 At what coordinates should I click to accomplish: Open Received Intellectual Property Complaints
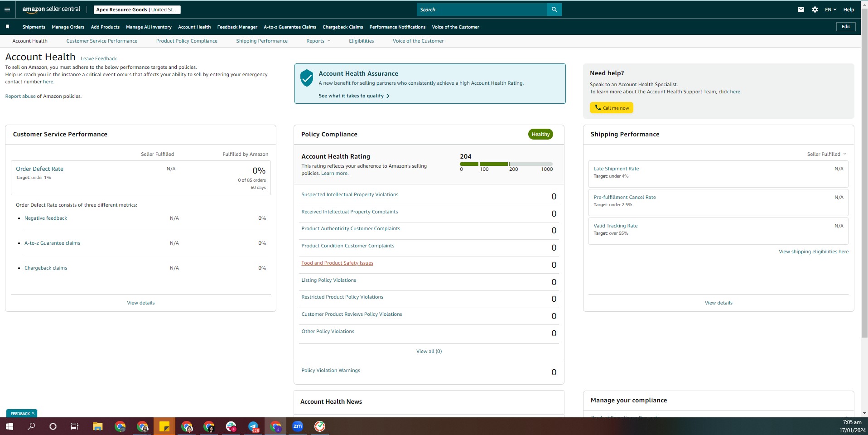[350, 212]
